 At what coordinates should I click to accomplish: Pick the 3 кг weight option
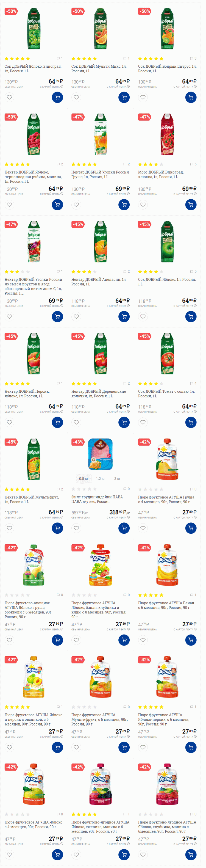[117, 478]
